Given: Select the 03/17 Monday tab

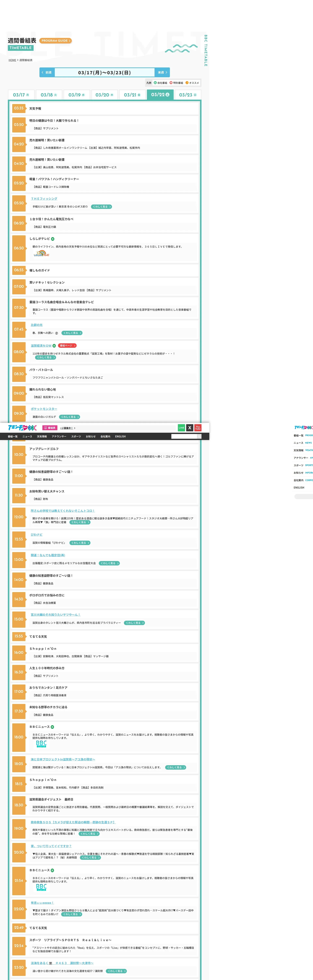Looking at the screenshot, I should (x=21, y=95).
